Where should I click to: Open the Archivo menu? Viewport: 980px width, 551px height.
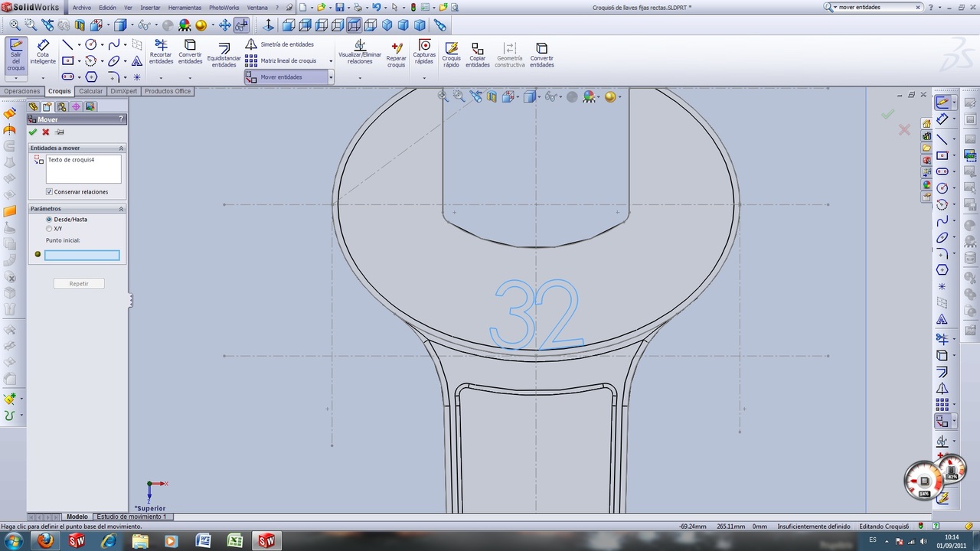(x=82, y=7)
